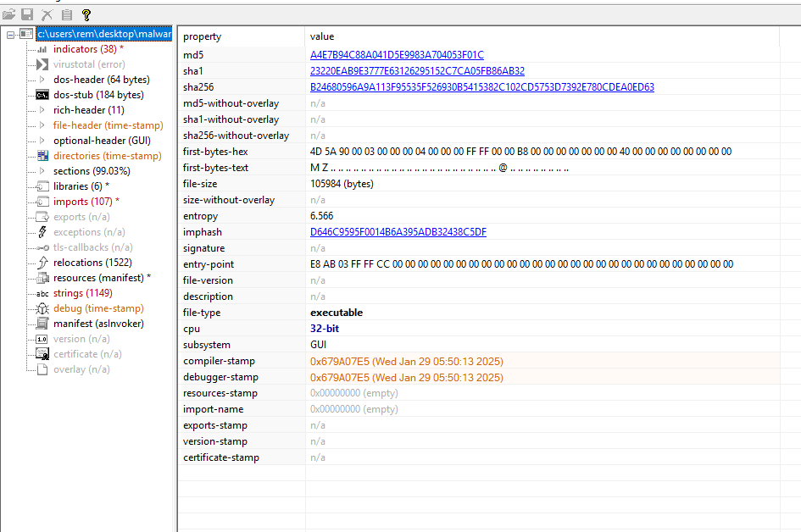The image size is (801, 532).
Task: Click the libraries node icon
Action: 43,186
